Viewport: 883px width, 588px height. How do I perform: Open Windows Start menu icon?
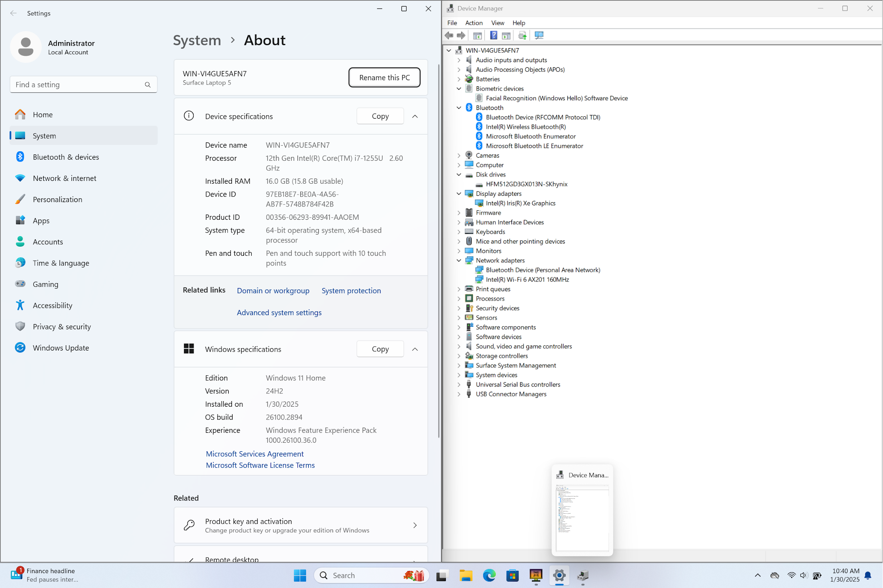(300, 576)
